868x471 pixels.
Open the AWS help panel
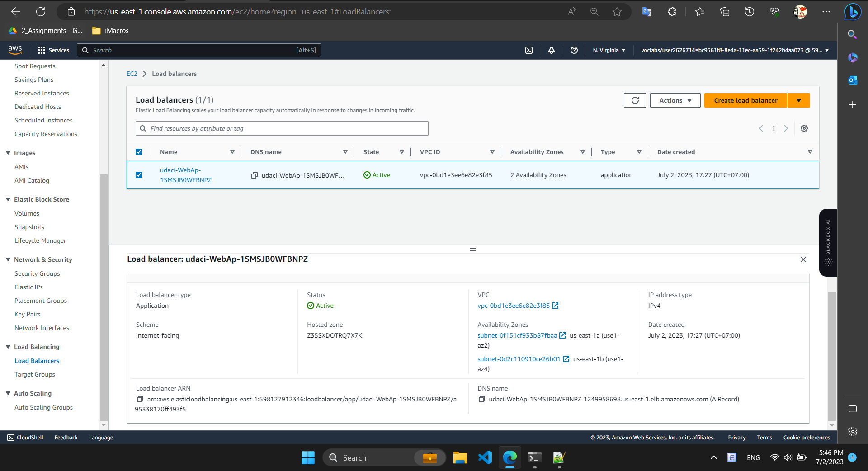coord(574,50)
